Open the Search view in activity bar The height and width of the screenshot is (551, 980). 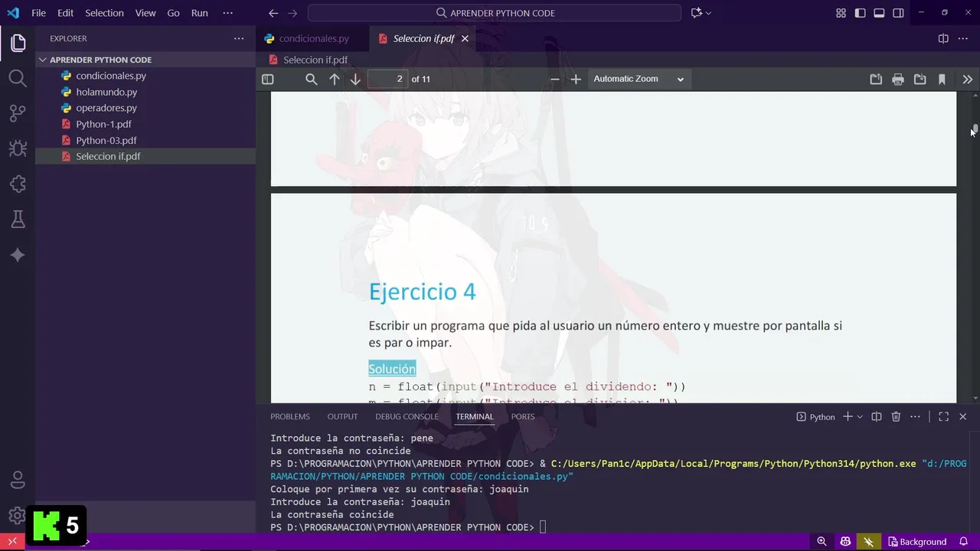pos(18,78)
